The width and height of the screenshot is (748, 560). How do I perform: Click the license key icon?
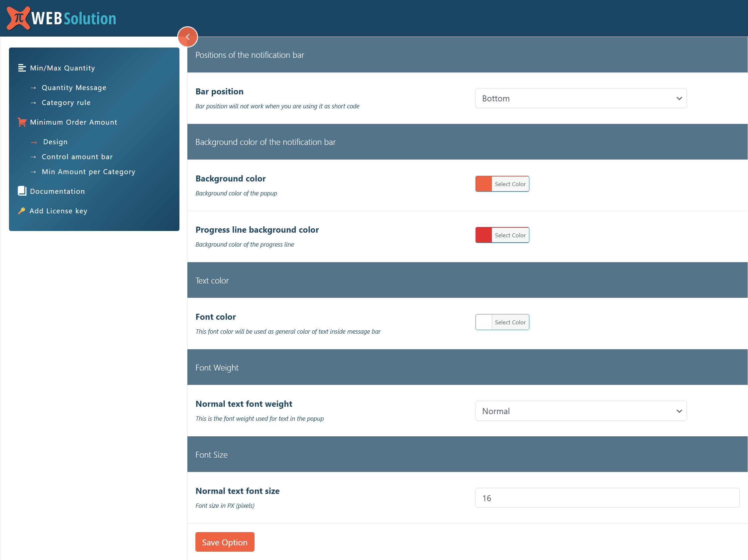pos(22,211)
